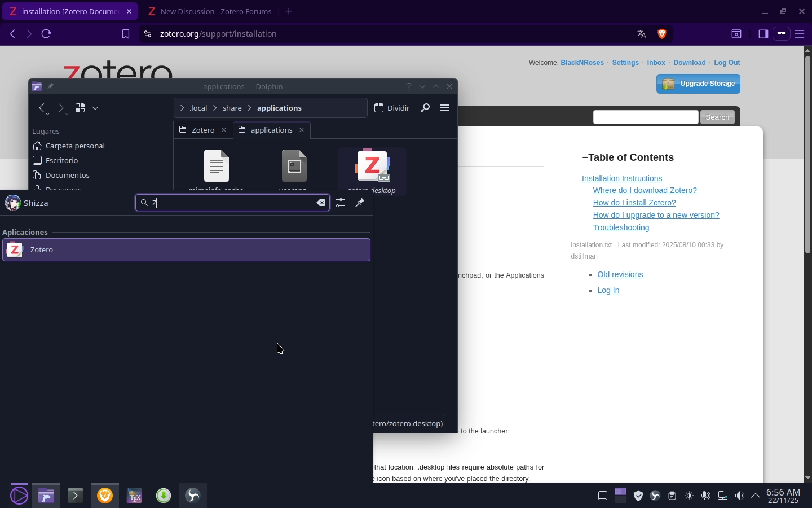
Task: Reload the browser page
Action: (47, 34)
